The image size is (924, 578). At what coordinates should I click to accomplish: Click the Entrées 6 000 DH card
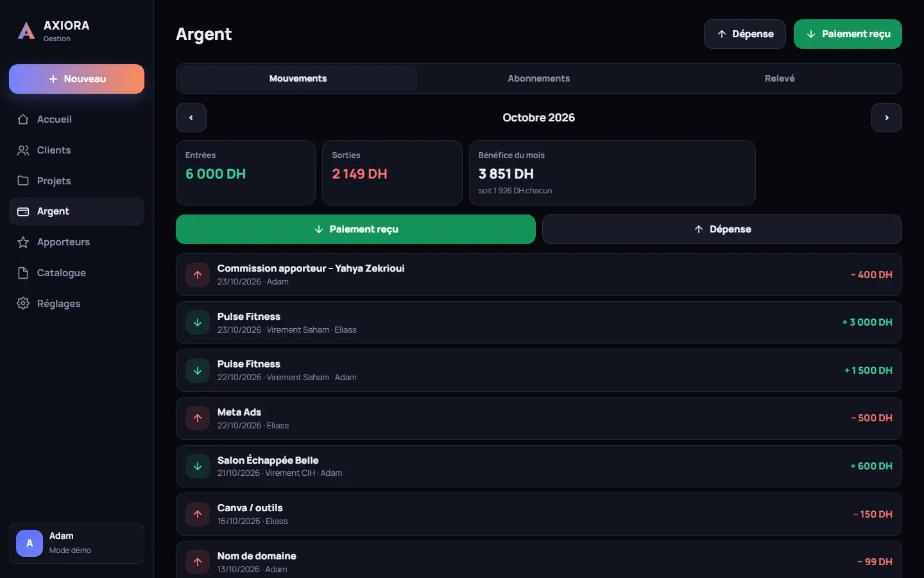[246, 173]
